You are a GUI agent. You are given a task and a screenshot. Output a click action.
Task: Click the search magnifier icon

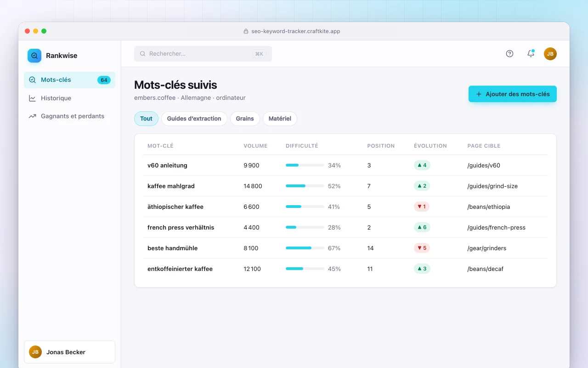coord(142,54)
